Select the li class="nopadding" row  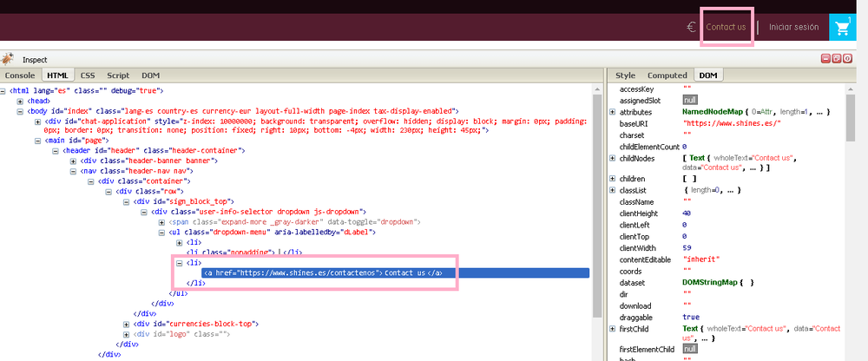(x=244, y=253)
